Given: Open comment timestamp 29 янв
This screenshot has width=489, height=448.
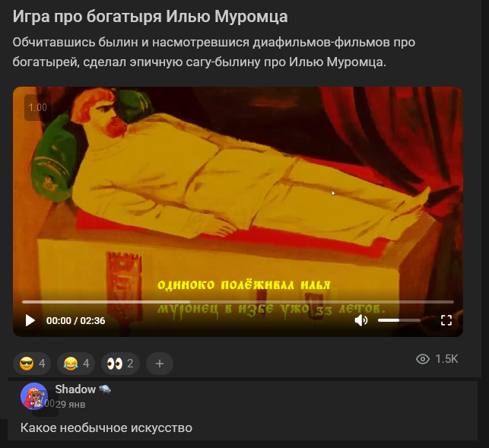Looking at the screenshot, I should [x=70, y=405].
